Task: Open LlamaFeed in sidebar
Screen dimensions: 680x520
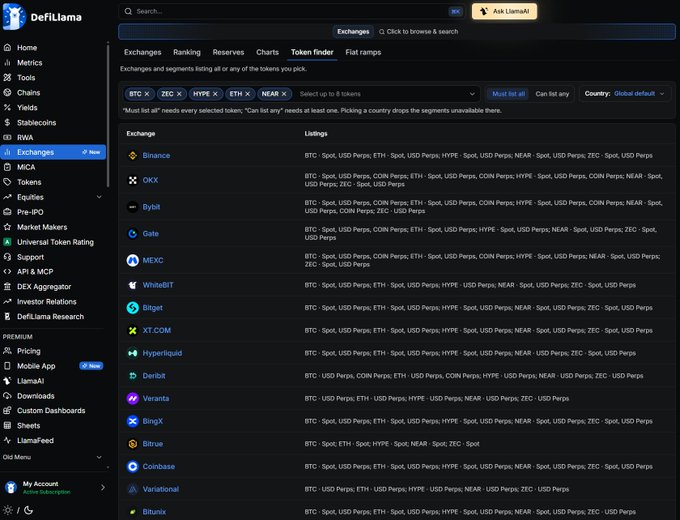Action: (35, 440)
